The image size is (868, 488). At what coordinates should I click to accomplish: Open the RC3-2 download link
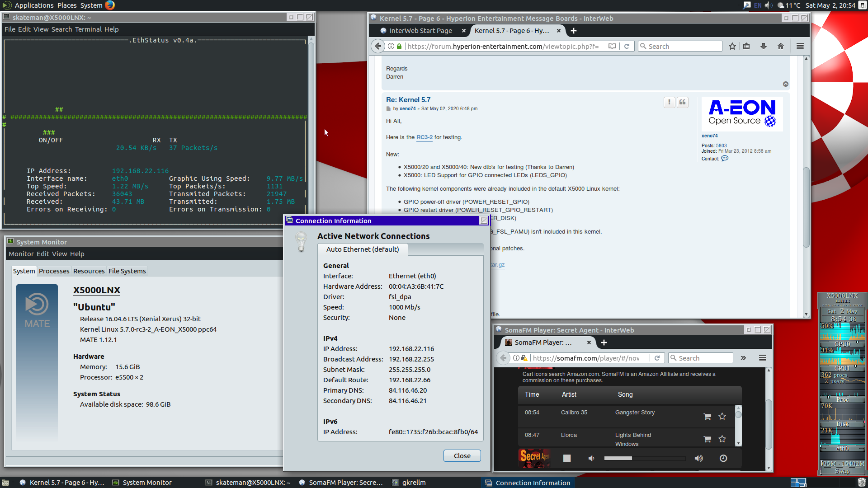tap(424, 137)
